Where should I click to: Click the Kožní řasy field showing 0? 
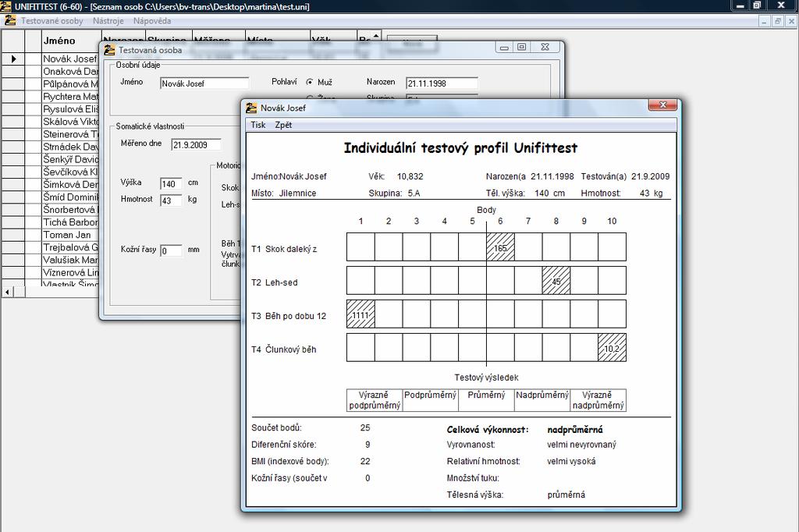pos(171,250)
